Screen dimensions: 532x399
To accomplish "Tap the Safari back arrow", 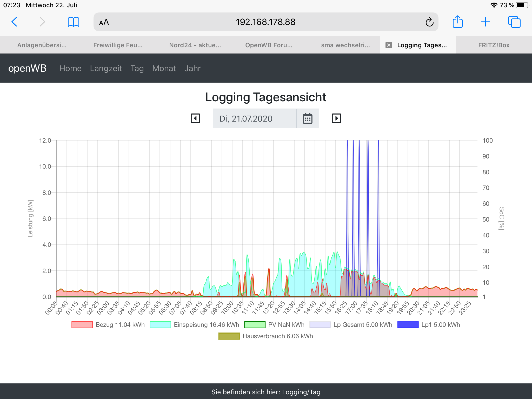I will tap(15, 22).
